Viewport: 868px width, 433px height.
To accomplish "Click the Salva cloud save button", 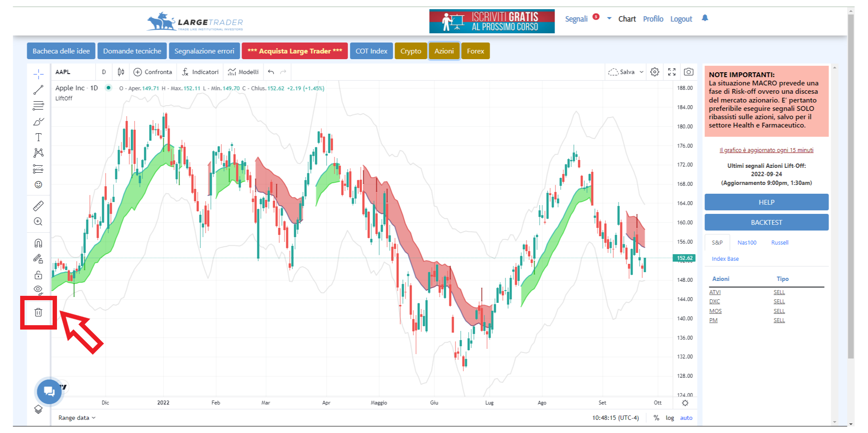I will click(x=621, y=72).
